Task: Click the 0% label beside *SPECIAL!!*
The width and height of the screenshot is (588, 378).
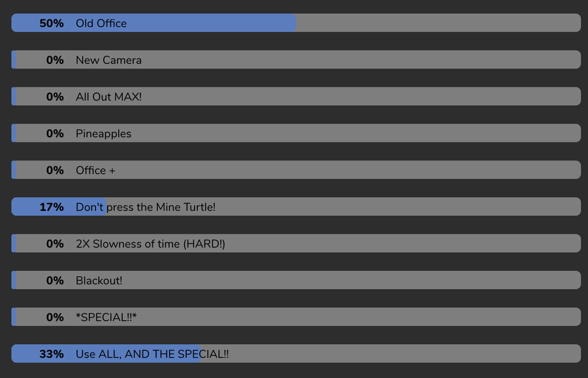Action: click(x=55, y=317)
